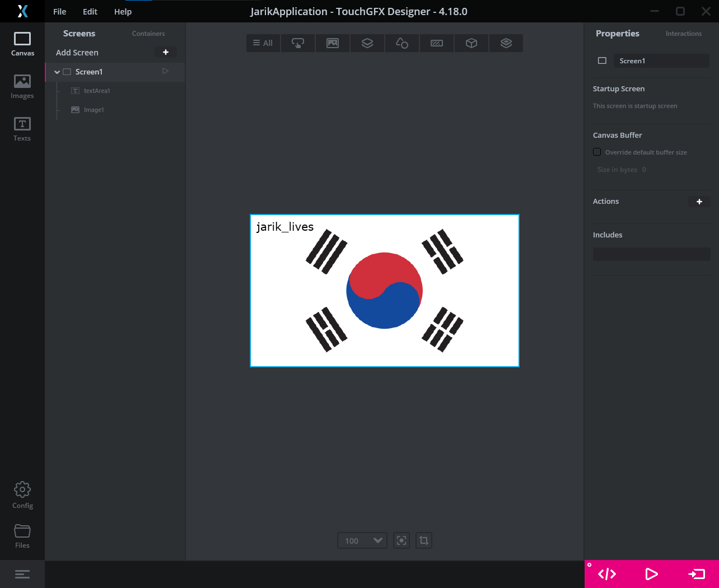Add a new action with plus
The height and width of the screenshot is (588, 719).
pyautogui.click(x=699, y=202)
